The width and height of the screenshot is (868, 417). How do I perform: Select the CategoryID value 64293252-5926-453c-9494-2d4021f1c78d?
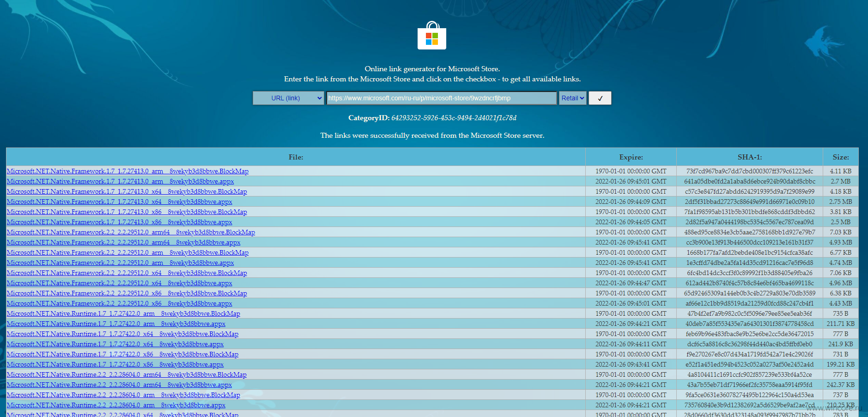(454, 118)
